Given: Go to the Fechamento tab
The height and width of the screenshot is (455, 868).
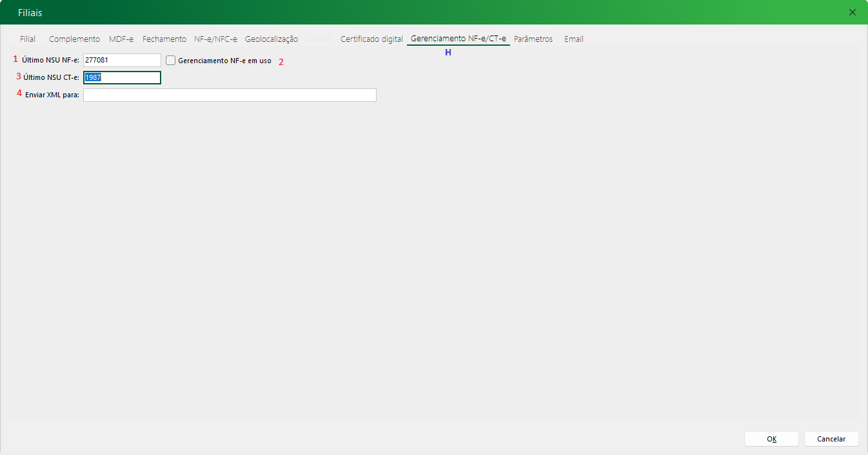Looking at the screenshot, I should [164, 39].
